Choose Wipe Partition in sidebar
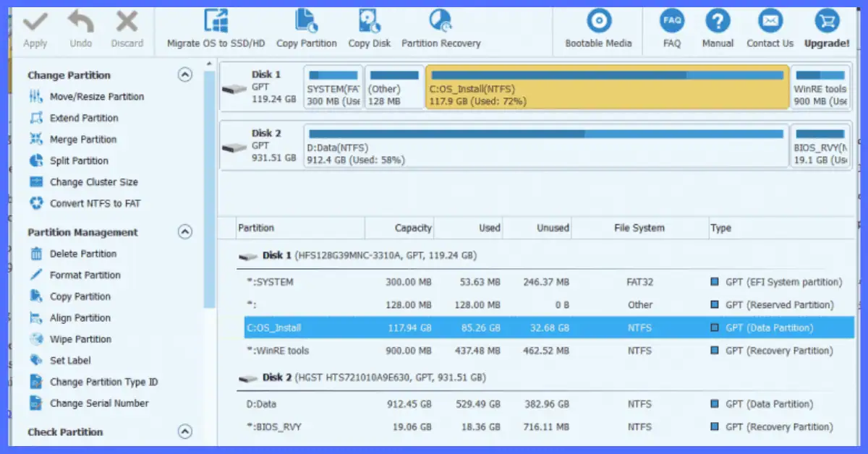 point(70,339)
